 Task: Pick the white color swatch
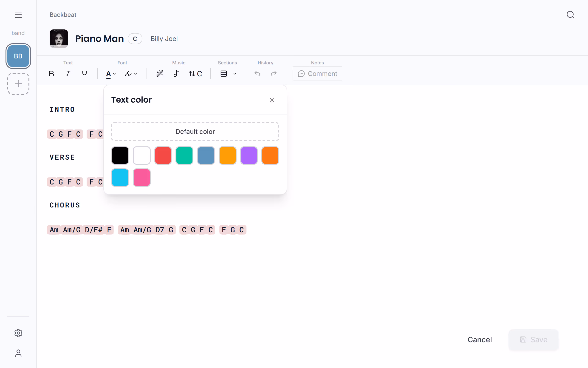(x=142, y=155)
